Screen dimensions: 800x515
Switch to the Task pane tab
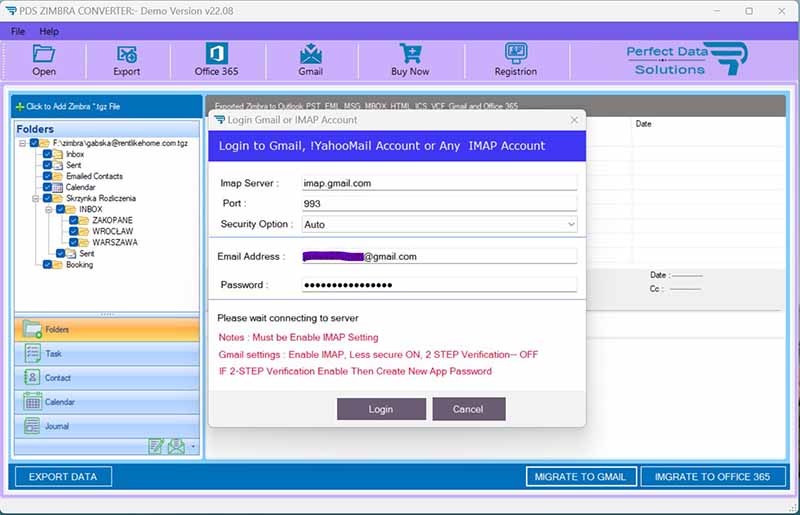point(107,353)
